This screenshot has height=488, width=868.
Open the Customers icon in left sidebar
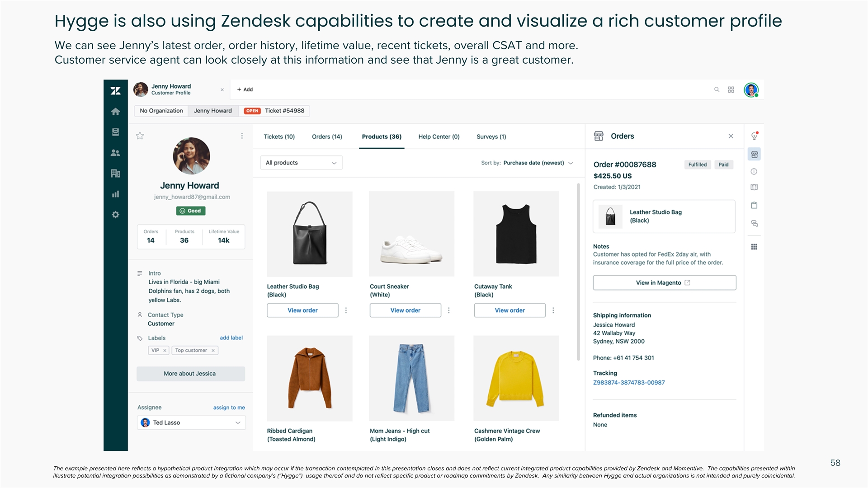tap(116, 153)
